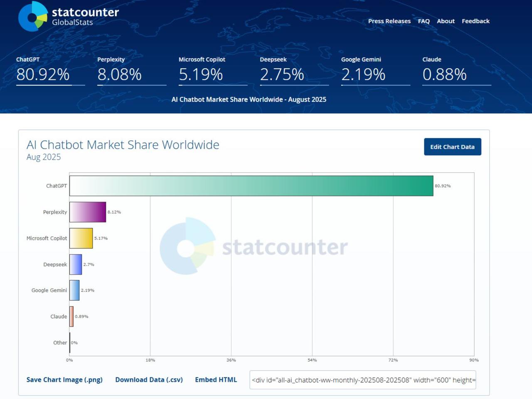Click the purple Perplexity chart bar
This screenshot has height=399, width=532.
pyautogui.click(x=88, y=212)
